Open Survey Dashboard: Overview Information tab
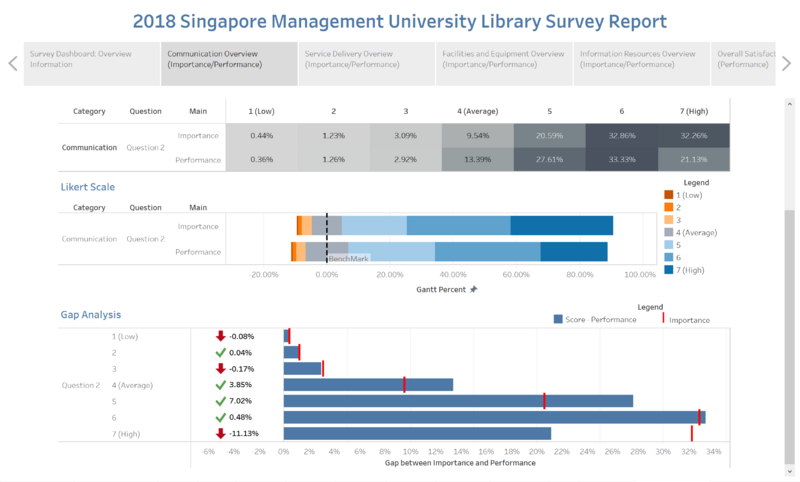 tap(92, 64)
